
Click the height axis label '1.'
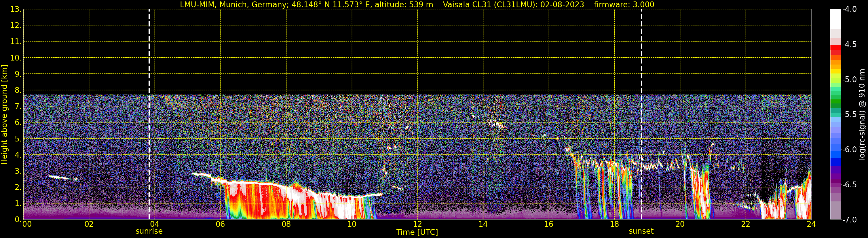pyautogui.click(x=18, y=203)
